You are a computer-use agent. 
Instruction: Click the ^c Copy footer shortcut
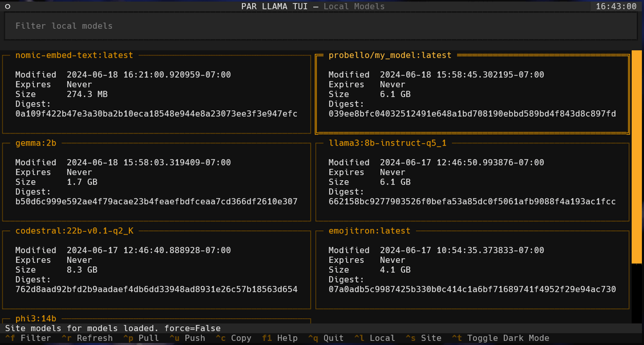coord(233,338)
